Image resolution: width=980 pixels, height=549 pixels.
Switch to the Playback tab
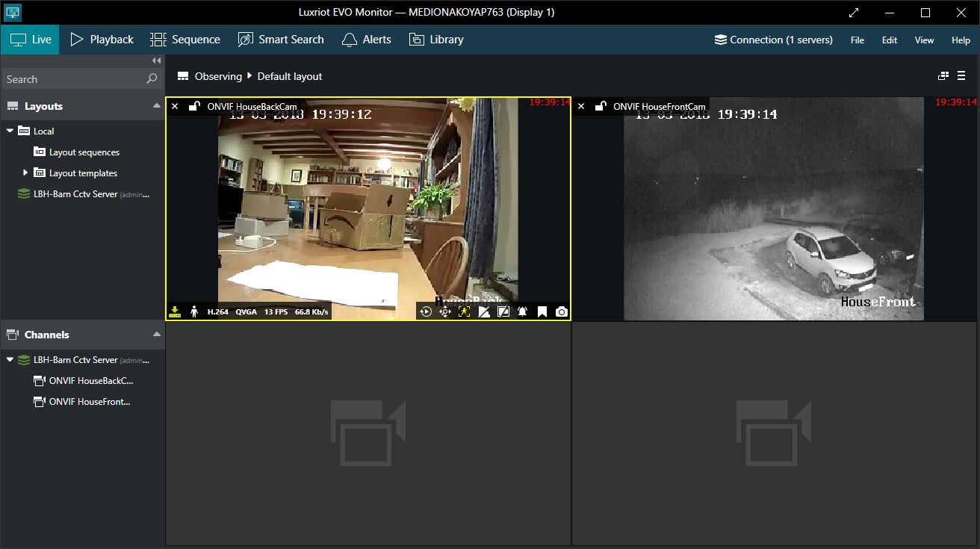click(101, 40)
